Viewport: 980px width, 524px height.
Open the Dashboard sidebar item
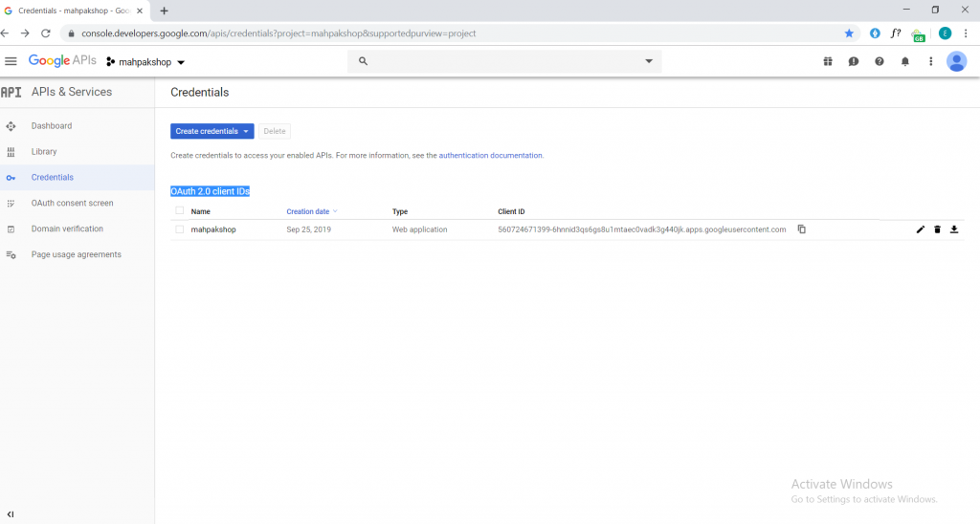[52, 125]
